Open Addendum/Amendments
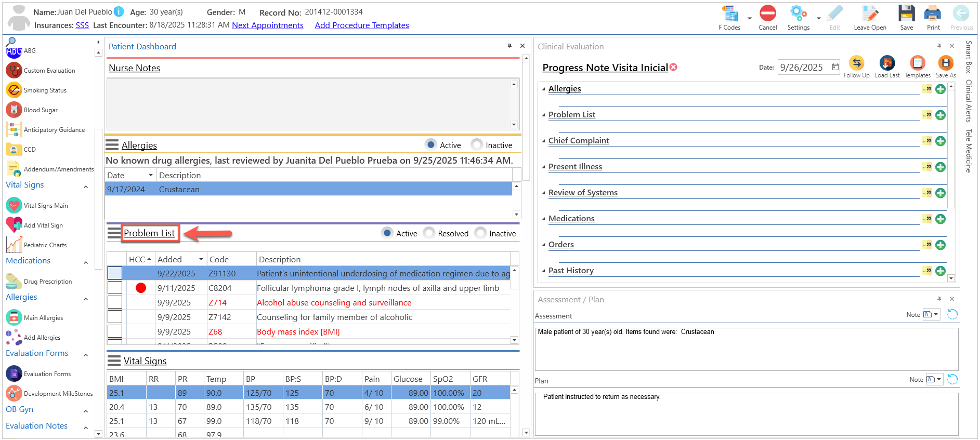This screenshot has width=980, height=440. coord(50,169)
